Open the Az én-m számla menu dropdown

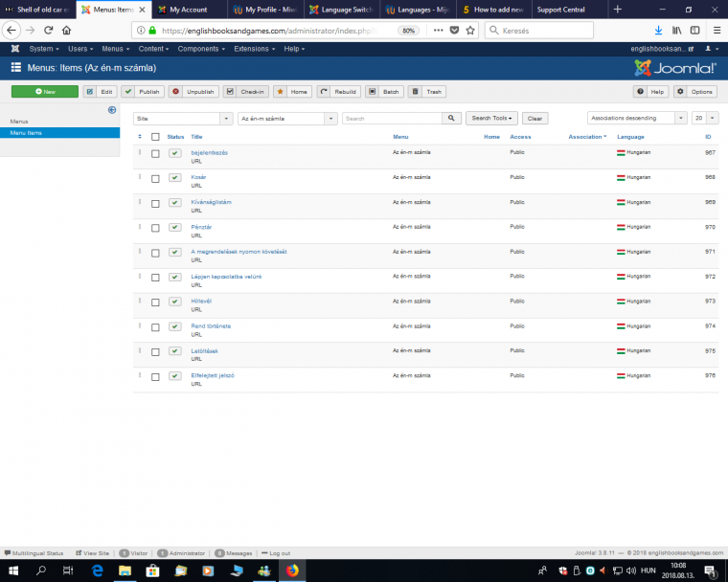pos(287,119)
